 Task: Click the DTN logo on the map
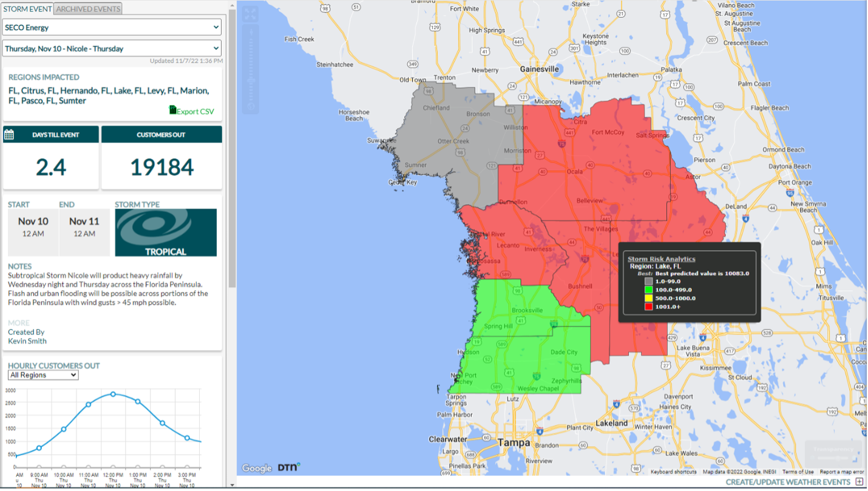pyautogui.click(x=289, y=467)
